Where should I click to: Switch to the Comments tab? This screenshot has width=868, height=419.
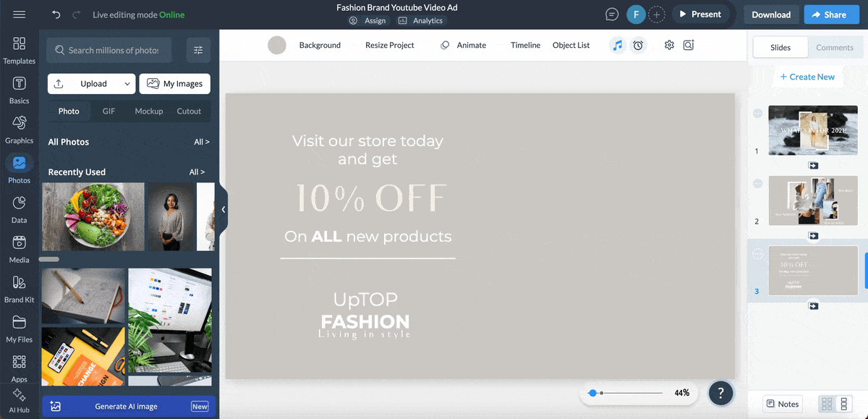coord(835,47)
